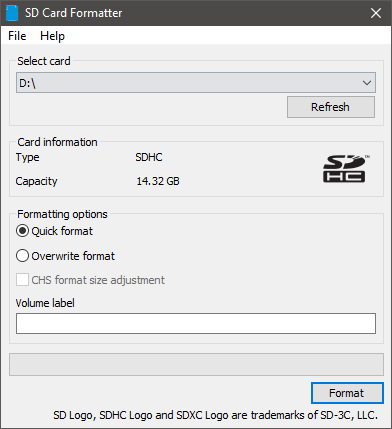This screenshot has height=429, width=392.
Task: Click the Refresh button
Action: (x=331, y=107)
